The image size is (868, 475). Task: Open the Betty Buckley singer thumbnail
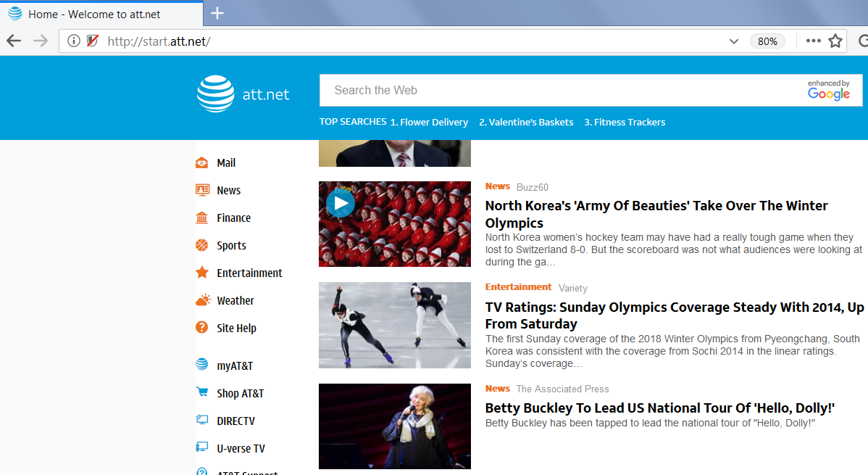pyautogui.click(x=395, y=426)
